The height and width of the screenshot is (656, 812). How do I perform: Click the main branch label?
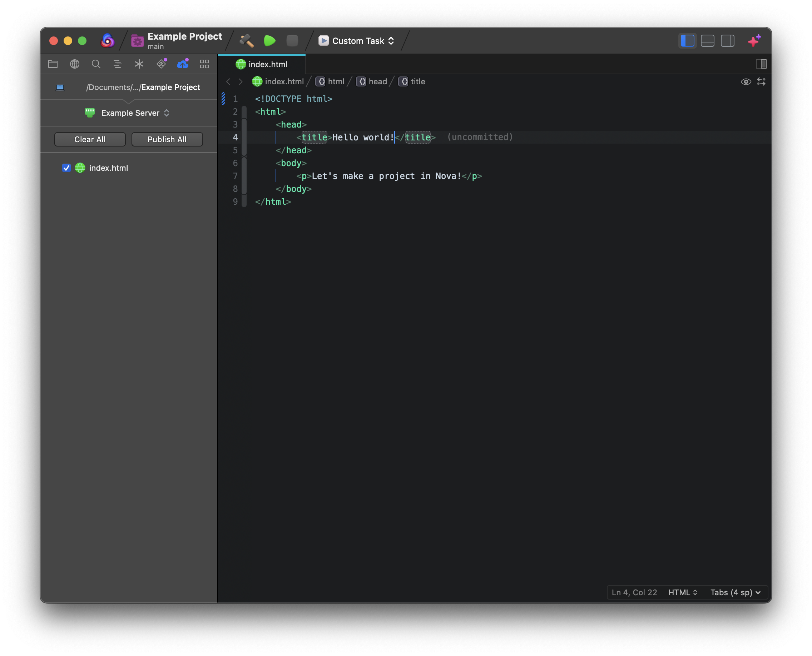[x=156, y=46]
